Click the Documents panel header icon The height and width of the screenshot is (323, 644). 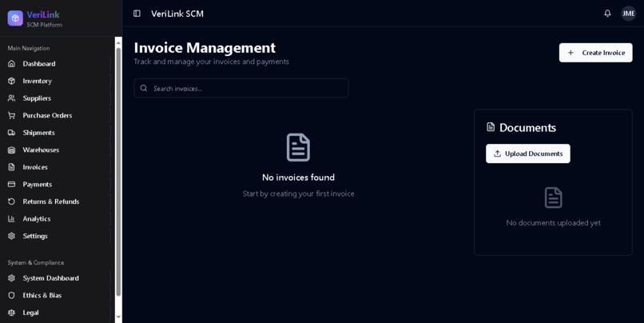[491, 127]
